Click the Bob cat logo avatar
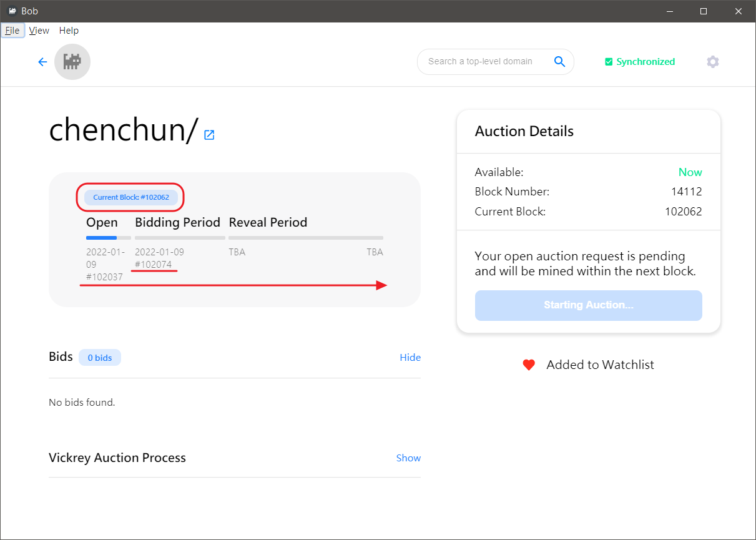The image size is (756, 540). tap(72, 62)
